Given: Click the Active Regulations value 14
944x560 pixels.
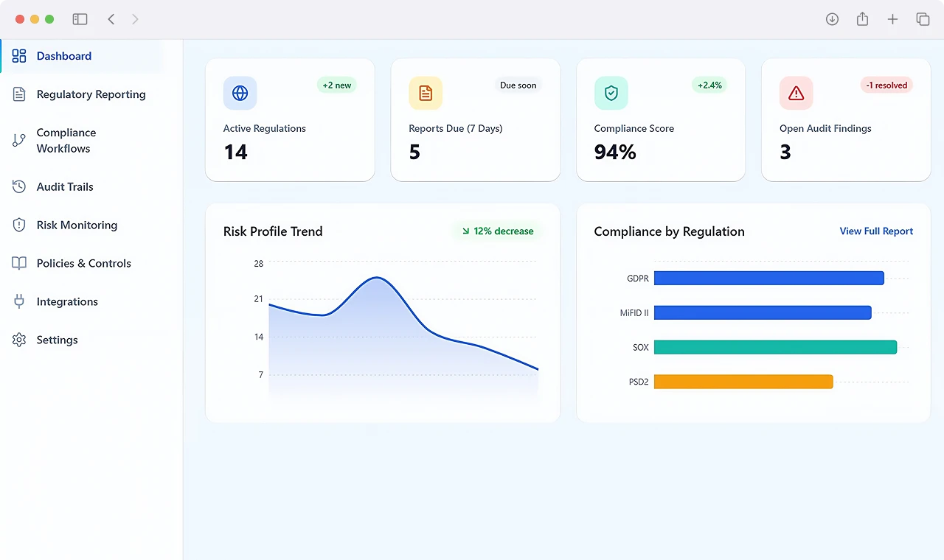Looking at the screenshot, I should tap(235, 152).
